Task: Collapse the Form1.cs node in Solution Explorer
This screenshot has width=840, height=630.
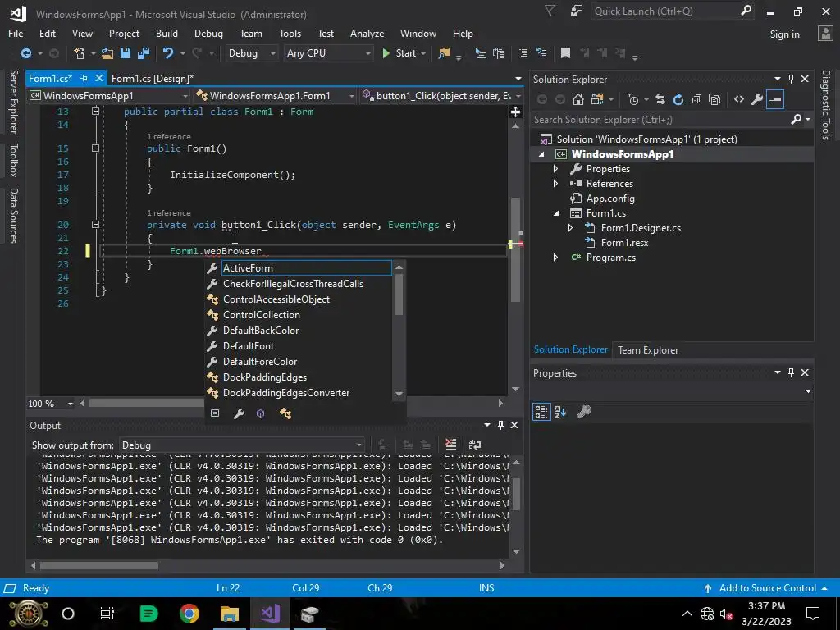Action: click(555, 213)
